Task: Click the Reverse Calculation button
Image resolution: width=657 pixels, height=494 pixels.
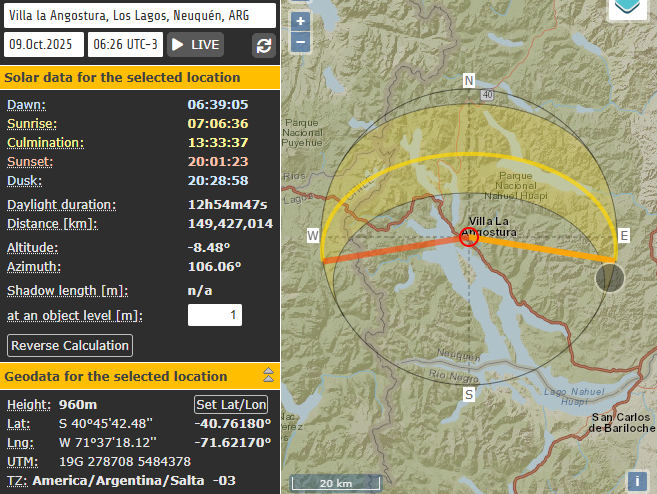Action: [x=70, y=345]
